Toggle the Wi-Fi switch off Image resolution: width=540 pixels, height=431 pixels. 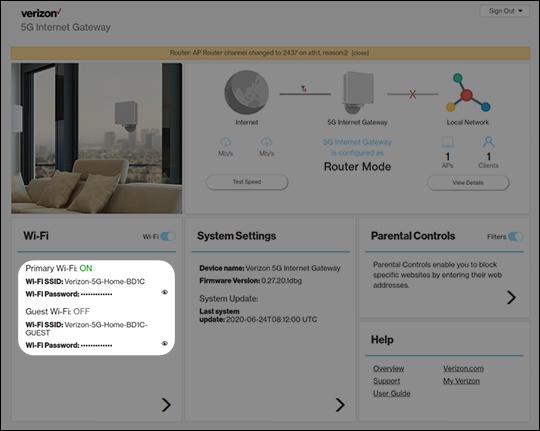168,236
